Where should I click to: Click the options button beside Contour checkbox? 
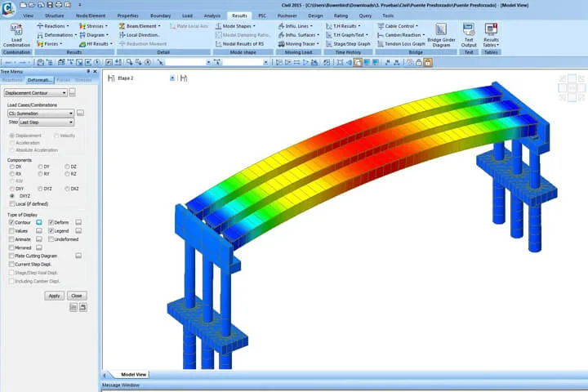click(39, 222)
